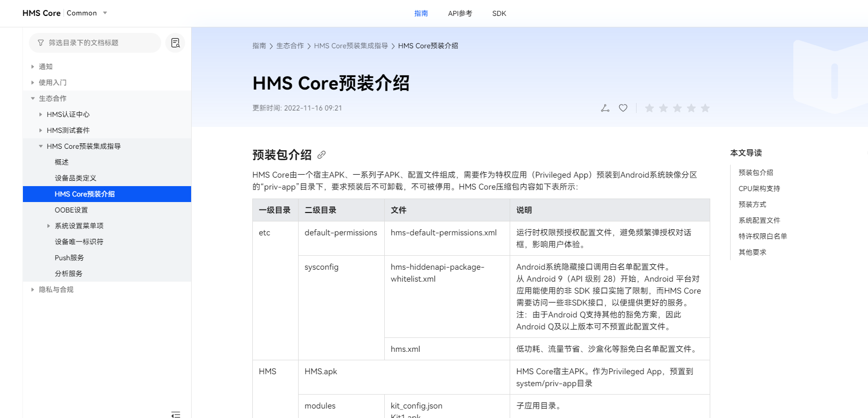Click 生态合作 in the breadcrumb
868x418 pixels.
click(290, 46)
